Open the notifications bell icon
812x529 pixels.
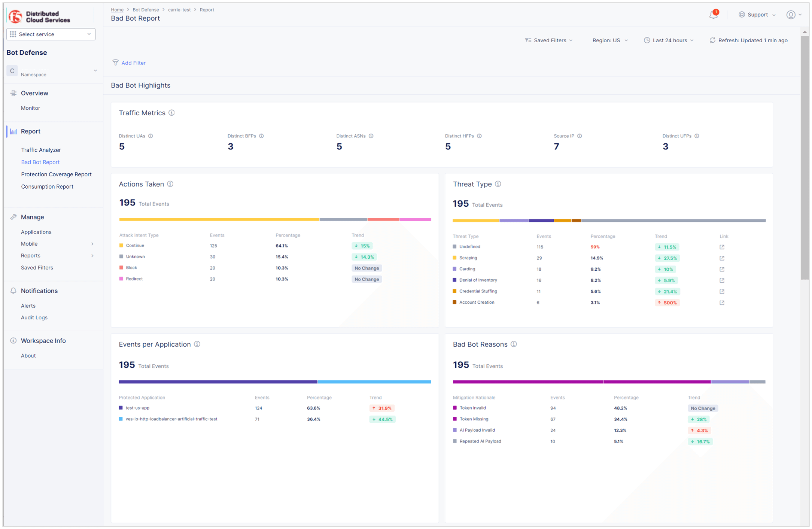click(x=713, y=15)
